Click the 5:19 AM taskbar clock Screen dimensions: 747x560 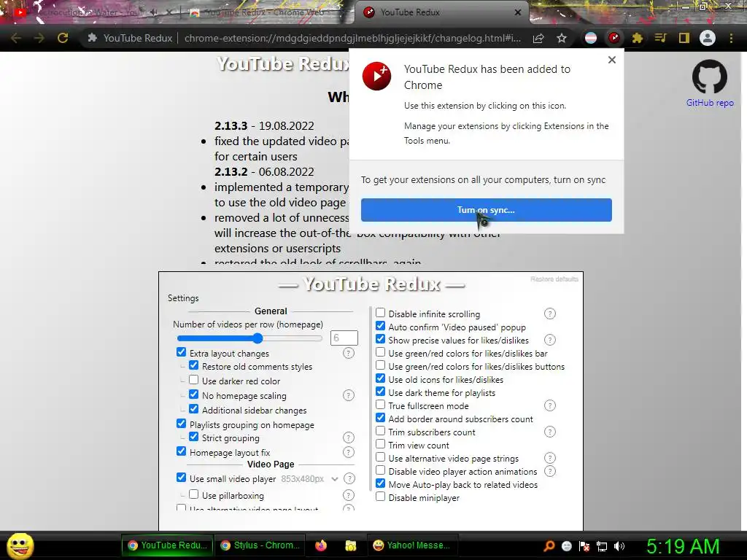[x=682, y=546]
